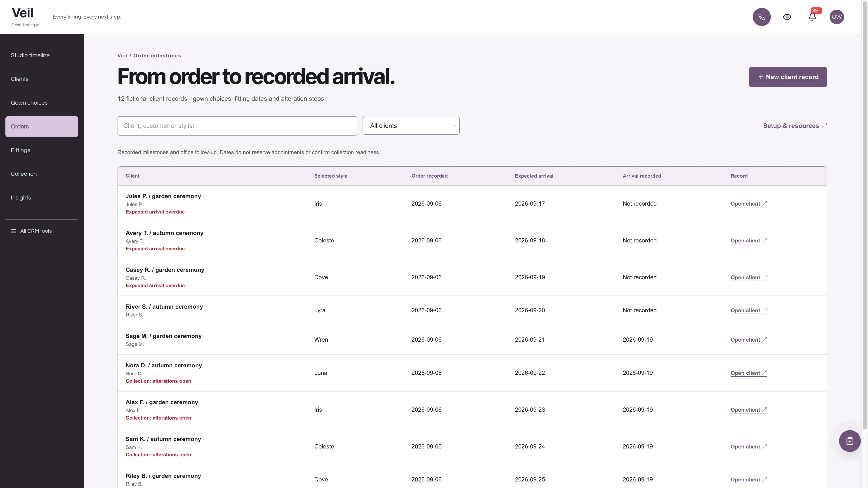The height and width of the screenshot is (488, 868).
Task: Click Casey R. / garden ceremony row title
Action: pyautogui.click(x=165, y=270)
